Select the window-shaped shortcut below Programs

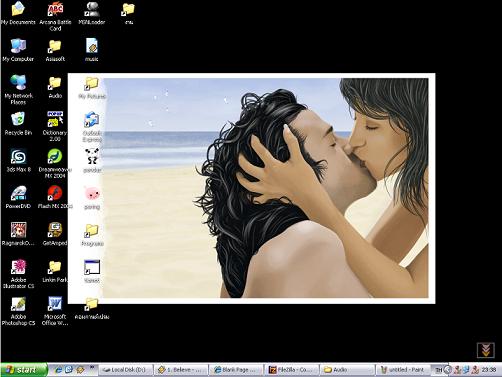[x=92, y=272]
